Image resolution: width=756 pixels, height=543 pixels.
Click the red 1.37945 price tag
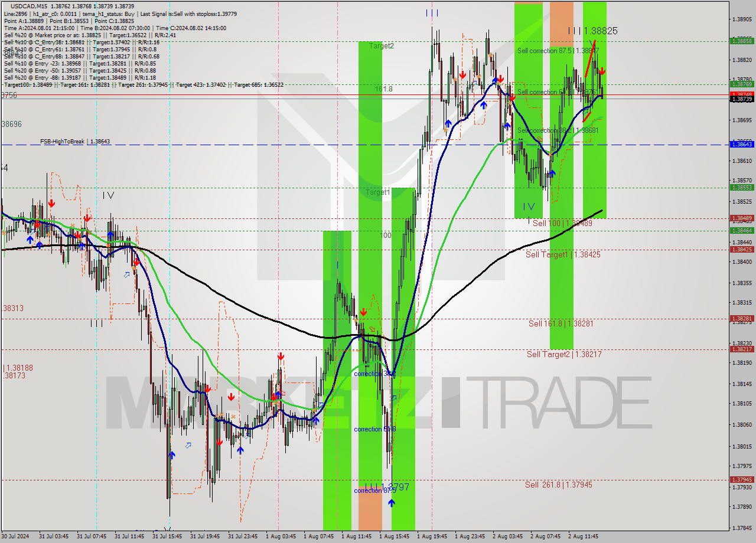(x=741, y=479)
